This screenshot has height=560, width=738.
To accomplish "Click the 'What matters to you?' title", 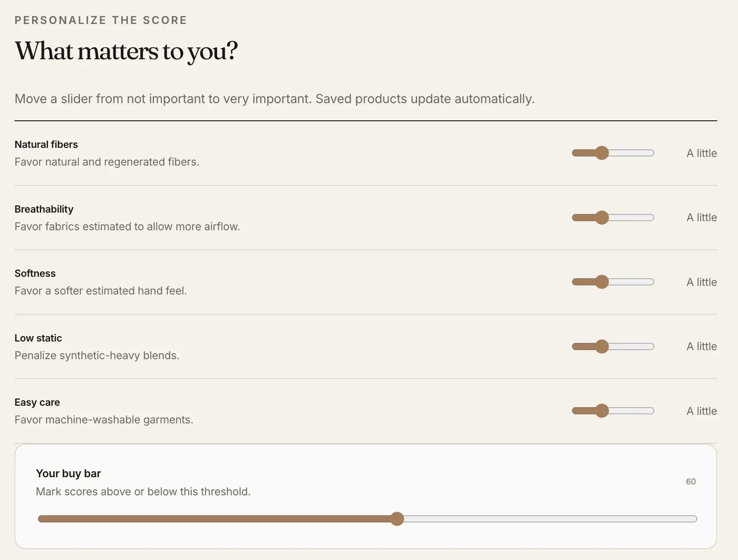I will [126, 51].
